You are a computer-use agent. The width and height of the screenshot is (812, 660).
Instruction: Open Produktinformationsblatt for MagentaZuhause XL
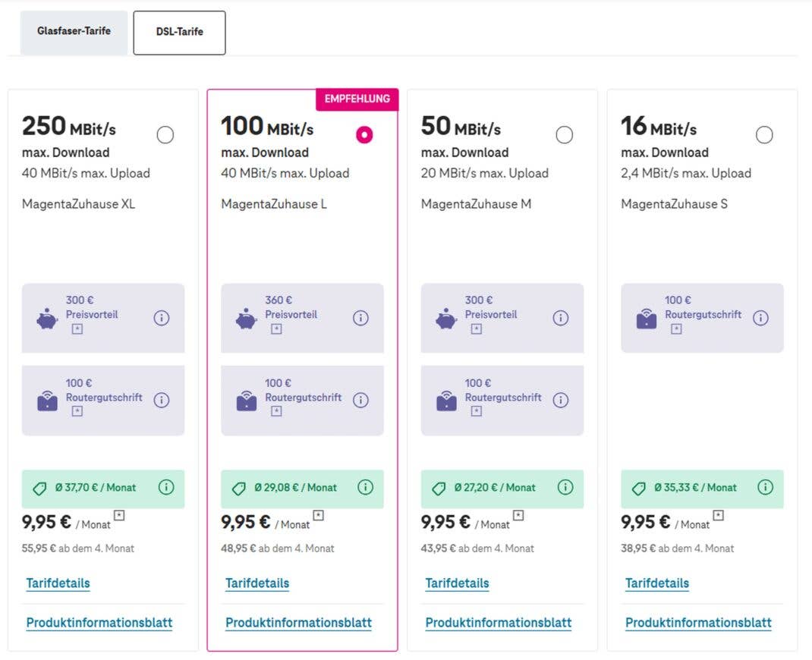pos(99,623)
